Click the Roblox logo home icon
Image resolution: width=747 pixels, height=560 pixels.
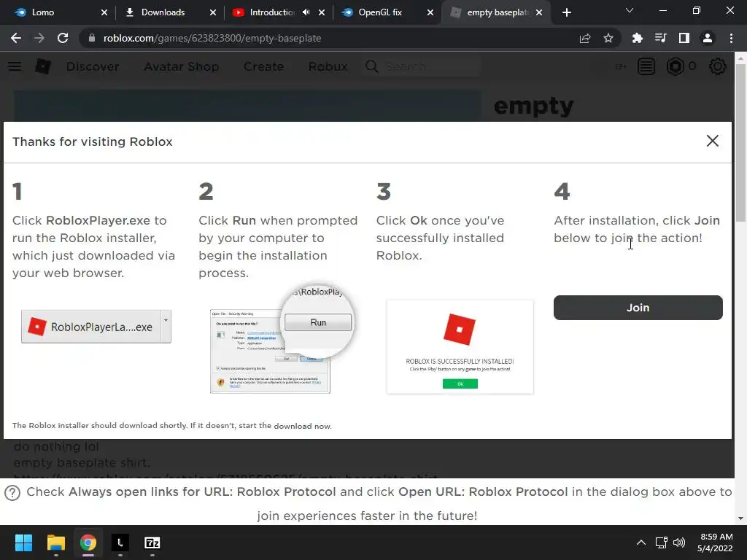point(43,66)
